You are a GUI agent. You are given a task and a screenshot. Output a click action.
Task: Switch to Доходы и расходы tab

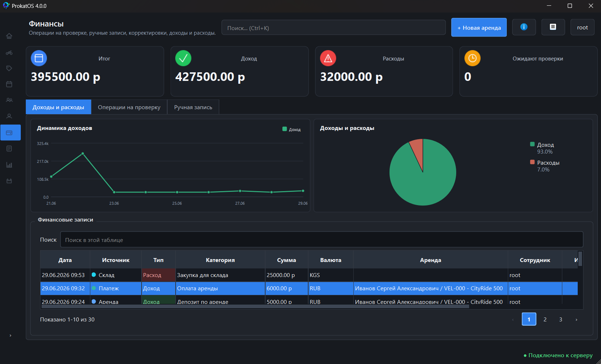pos(58,107)
